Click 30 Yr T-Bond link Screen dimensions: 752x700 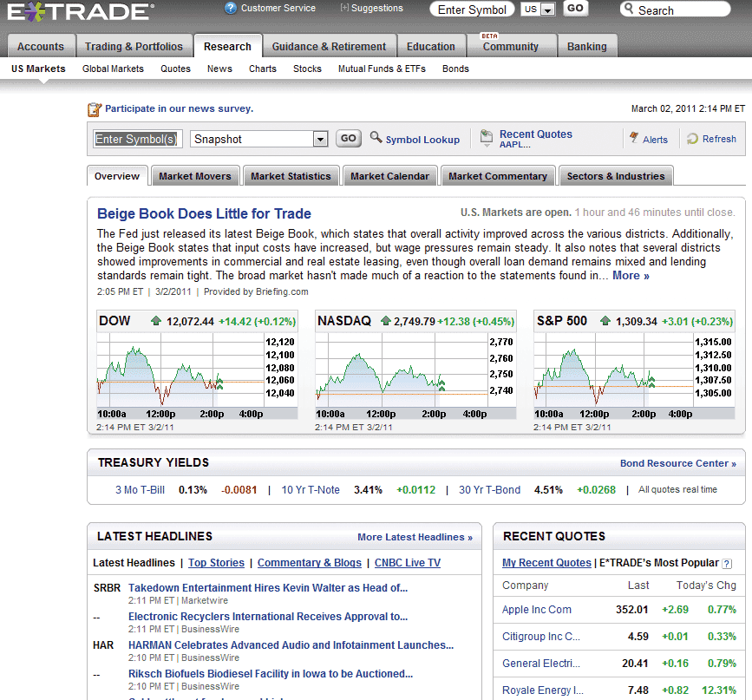[489, 490]
